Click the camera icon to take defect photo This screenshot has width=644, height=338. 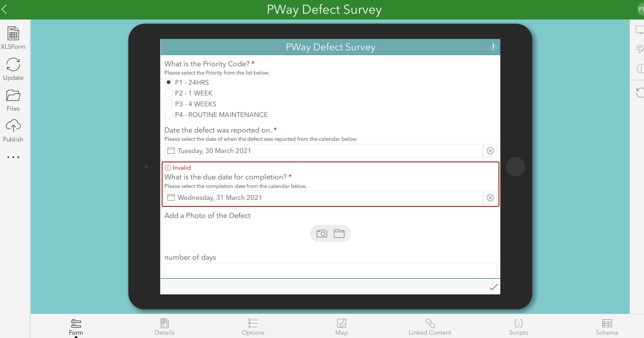click(x=321, y=233)
